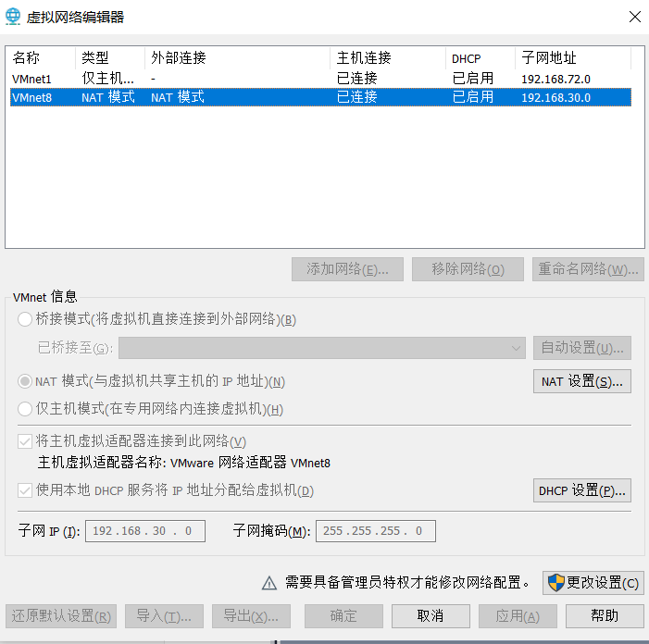The width and height of the screenshot is (649, 644).
Task: Open NAT 设置 dialog
Action: click(x=582, y=381)
